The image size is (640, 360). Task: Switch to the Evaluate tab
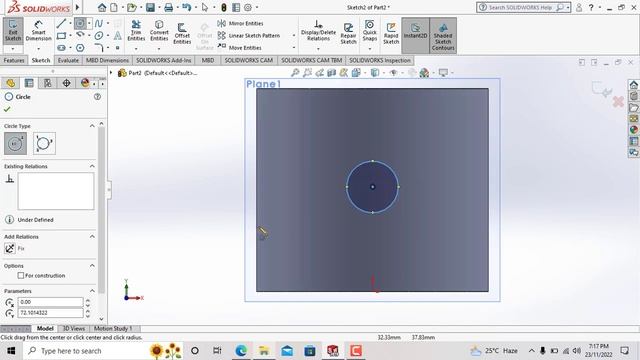tap(68, 60)
